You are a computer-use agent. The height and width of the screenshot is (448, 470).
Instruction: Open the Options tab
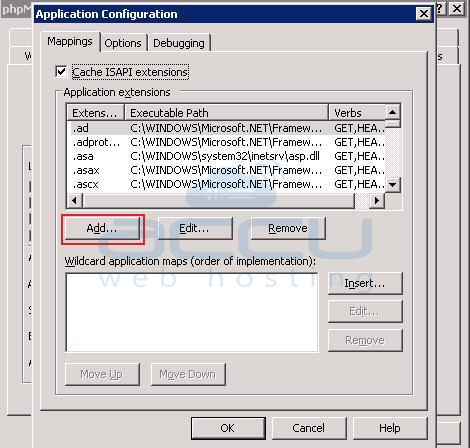(x=123, y=43)
